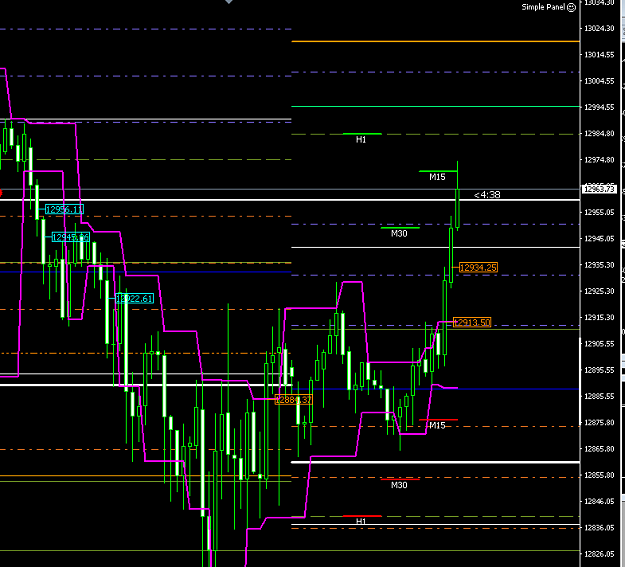The height and width of the screenshot is (567, 625).
Task: Click 12875.80 on the price scale
Action: 599,422
